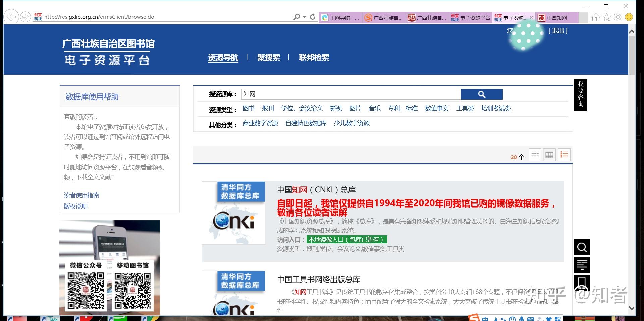Click the CNKI logo thumbnail of 总库
Image resolution: width=644 pixels, height=321 pixels.
point(233,213)
